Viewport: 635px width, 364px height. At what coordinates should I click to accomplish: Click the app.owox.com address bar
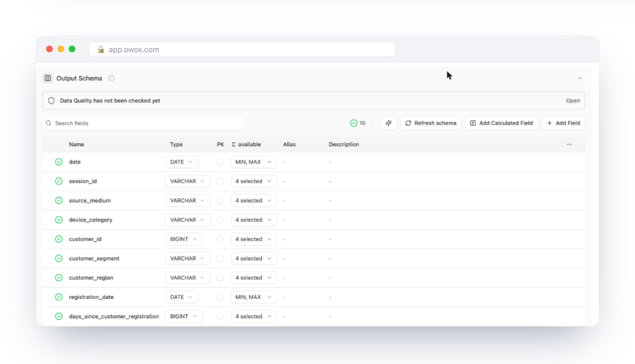(242, 50)
